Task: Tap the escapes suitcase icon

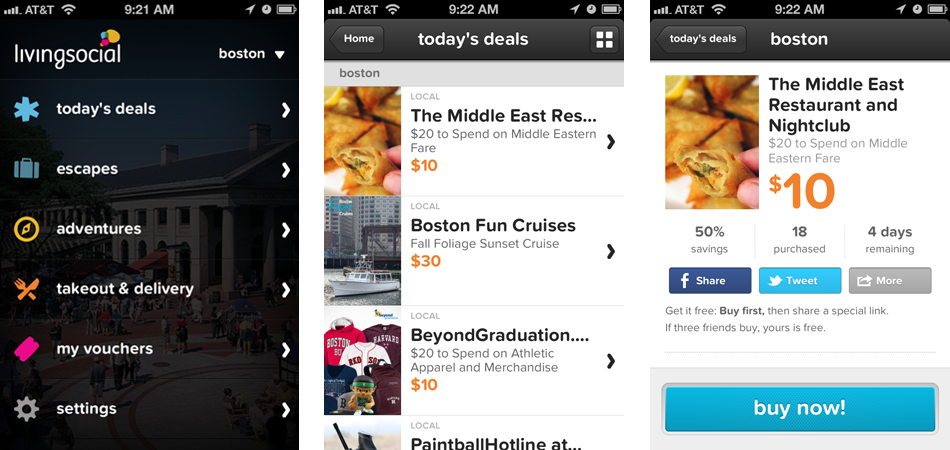Action: tap(27, 169)
